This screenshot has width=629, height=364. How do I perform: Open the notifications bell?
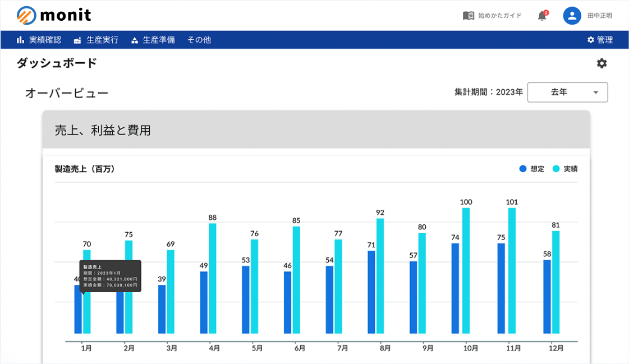[542, 16]
